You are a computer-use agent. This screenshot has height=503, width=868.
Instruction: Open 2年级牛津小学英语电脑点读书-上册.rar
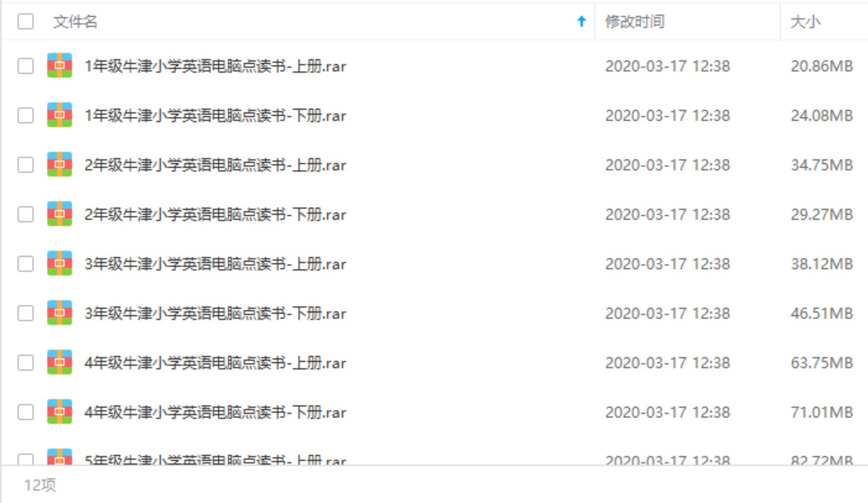[215, 165]
